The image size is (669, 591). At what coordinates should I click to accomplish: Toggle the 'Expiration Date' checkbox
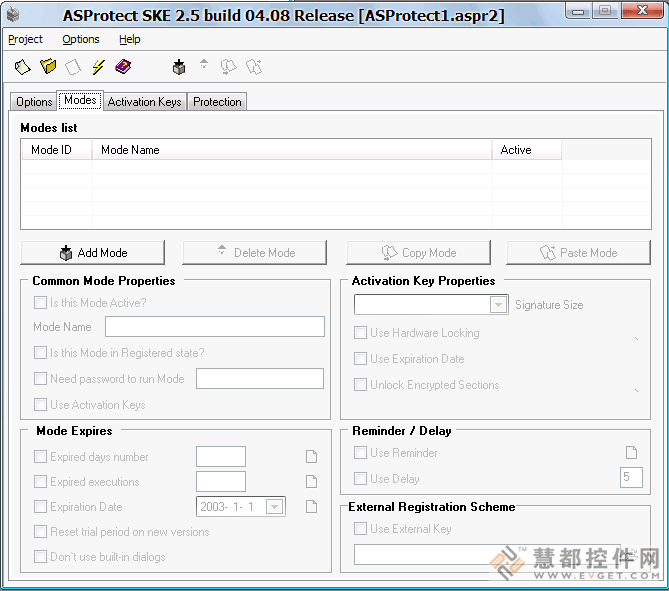pos(40,507)
